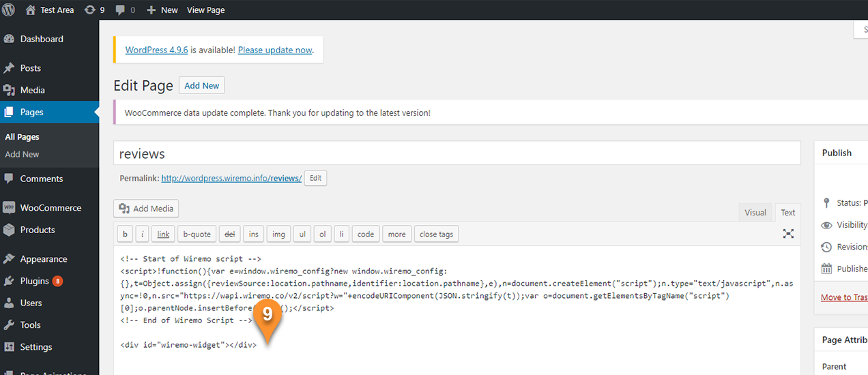Insert italic tag with i button
Screen dimensions: 868x375
point(143,234)
